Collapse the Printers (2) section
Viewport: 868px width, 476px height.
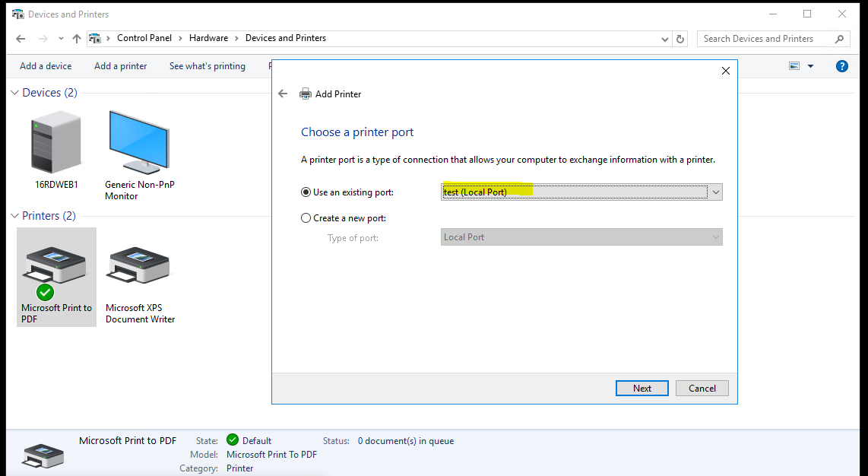(14, 215)
